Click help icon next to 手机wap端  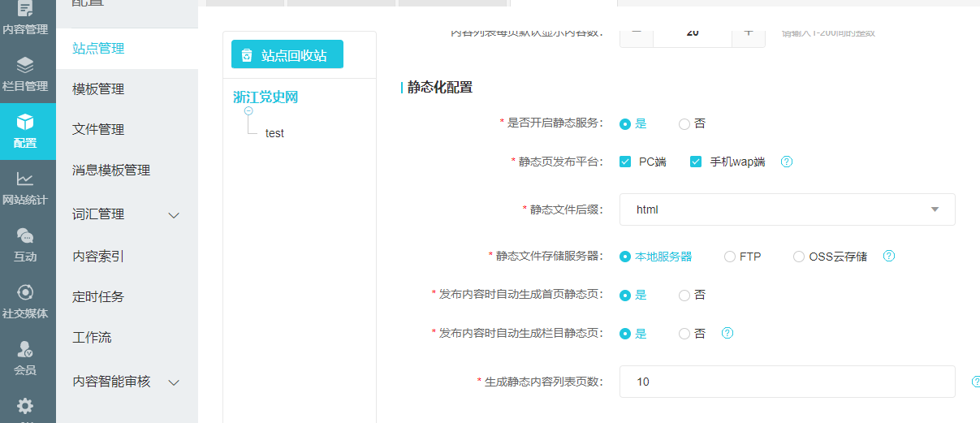click(x=786, y=162)
